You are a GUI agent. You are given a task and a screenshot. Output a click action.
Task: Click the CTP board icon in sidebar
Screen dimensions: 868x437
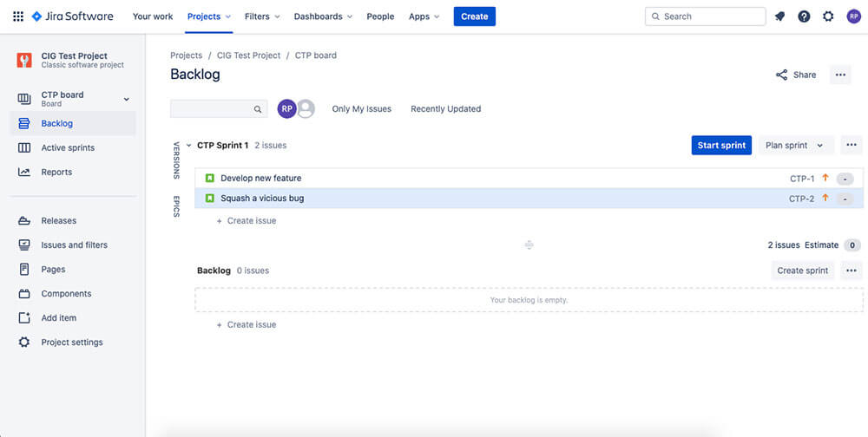(24, 99)
